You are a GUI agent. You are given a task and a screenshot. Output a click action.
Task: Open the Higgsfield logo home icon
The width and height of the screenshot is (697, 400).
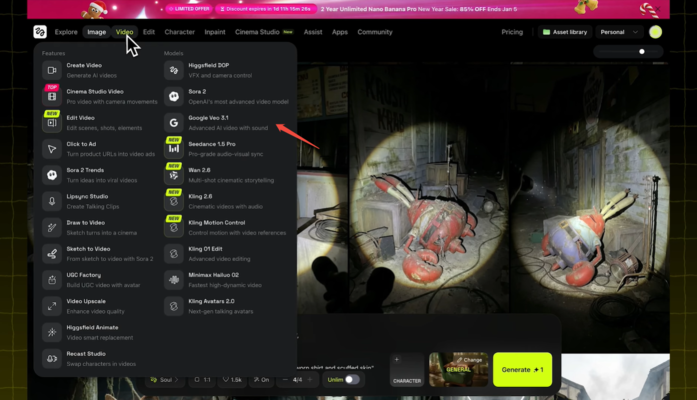point(40,32)
